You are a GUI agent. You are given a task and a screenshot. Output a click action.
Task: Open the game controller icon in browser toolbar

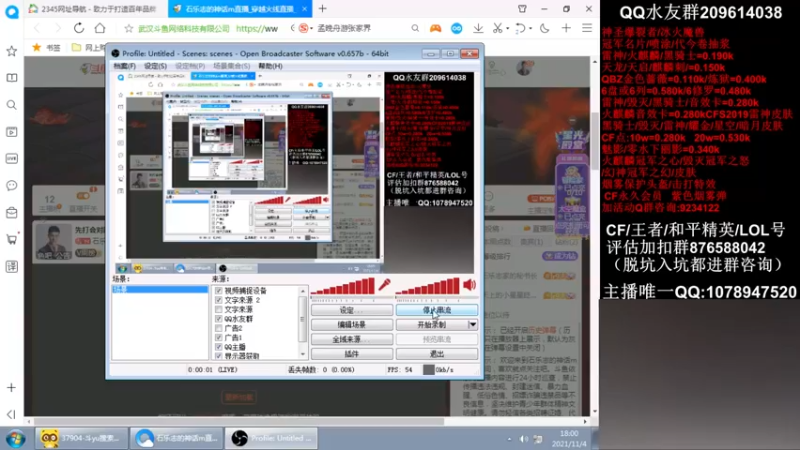[435, 28]
